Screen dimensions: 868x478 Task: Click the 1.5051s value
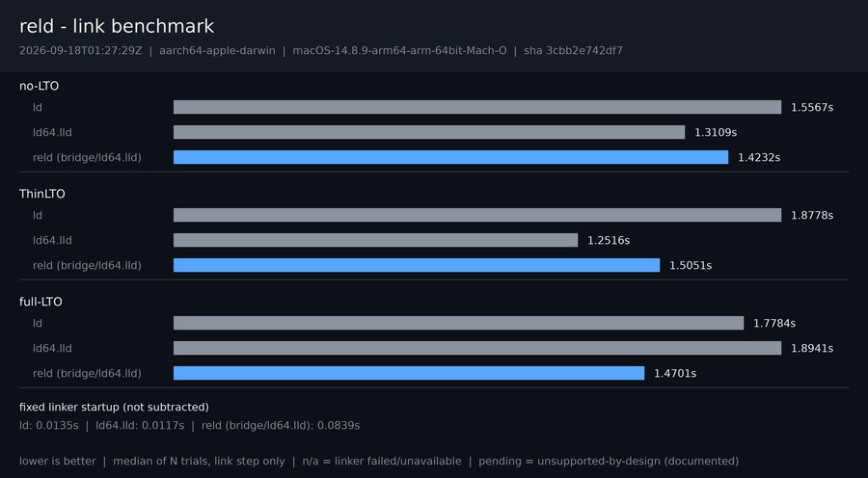coord(691,266)
